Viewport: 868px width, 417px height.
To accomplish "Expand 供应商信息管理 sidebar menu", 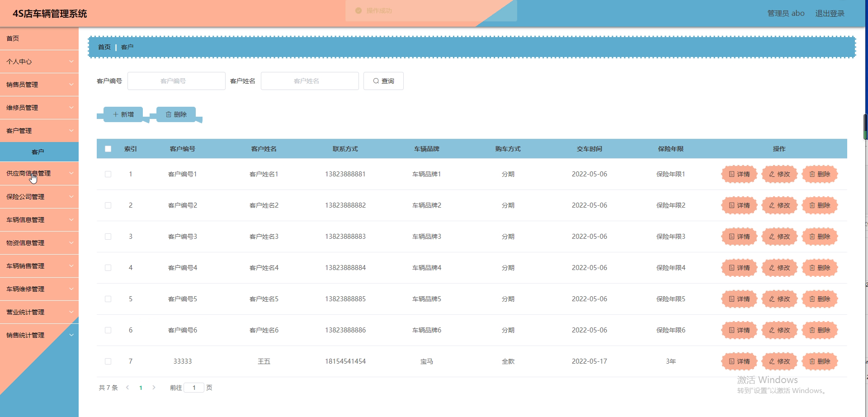I will pos(39,173).
